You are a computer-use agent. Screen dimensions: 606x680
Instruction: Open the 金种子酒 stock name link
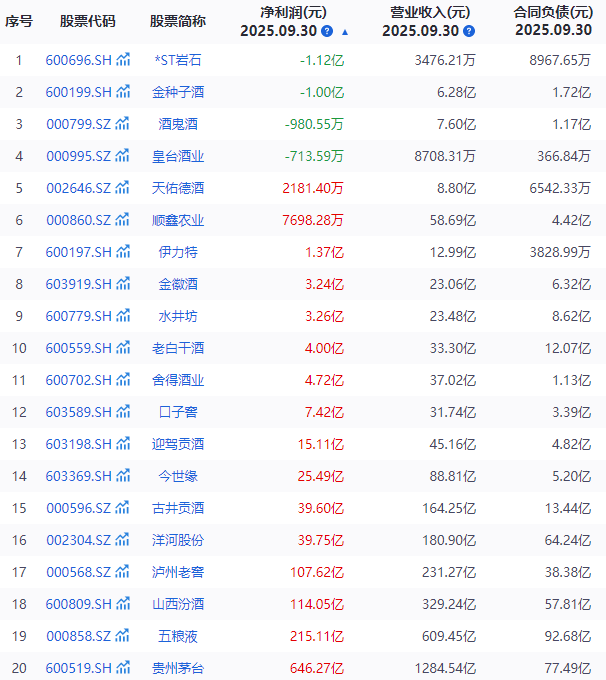tap(178, 92)
